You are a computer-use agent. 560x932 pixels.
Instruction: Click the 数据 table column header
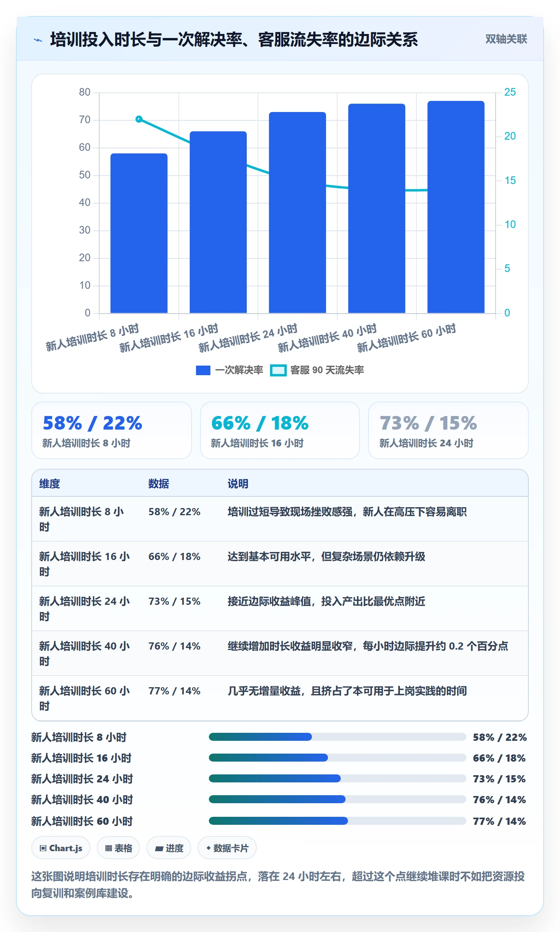tap(159, 484)
